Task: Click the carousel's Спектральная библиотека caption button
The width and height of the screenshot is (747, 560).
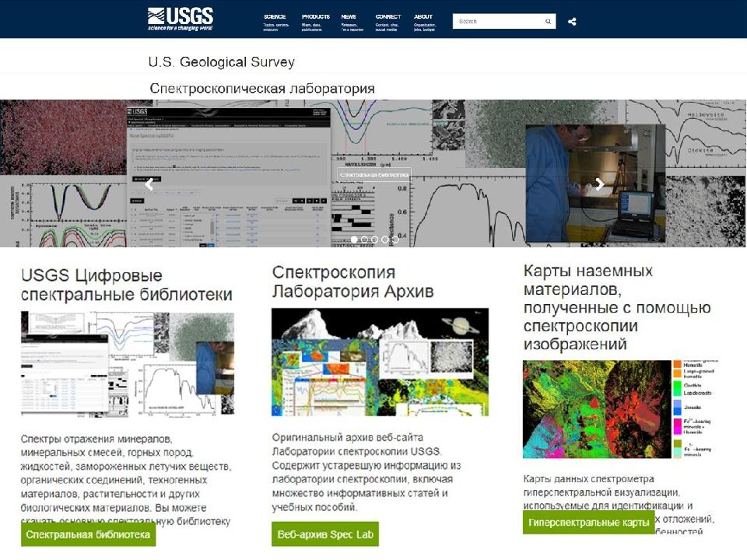Action: [373, 175]
